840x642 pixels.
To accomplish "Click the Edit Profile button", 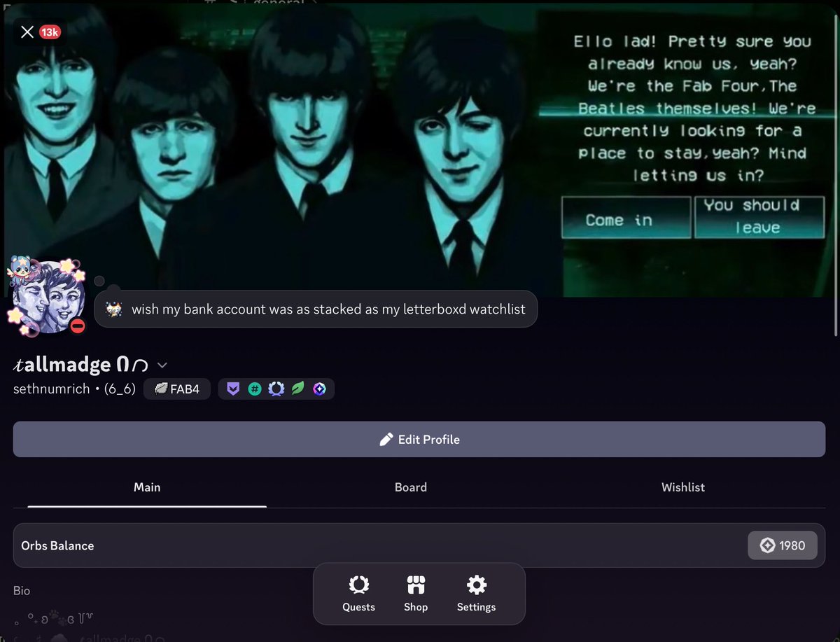I will (419, 439).
